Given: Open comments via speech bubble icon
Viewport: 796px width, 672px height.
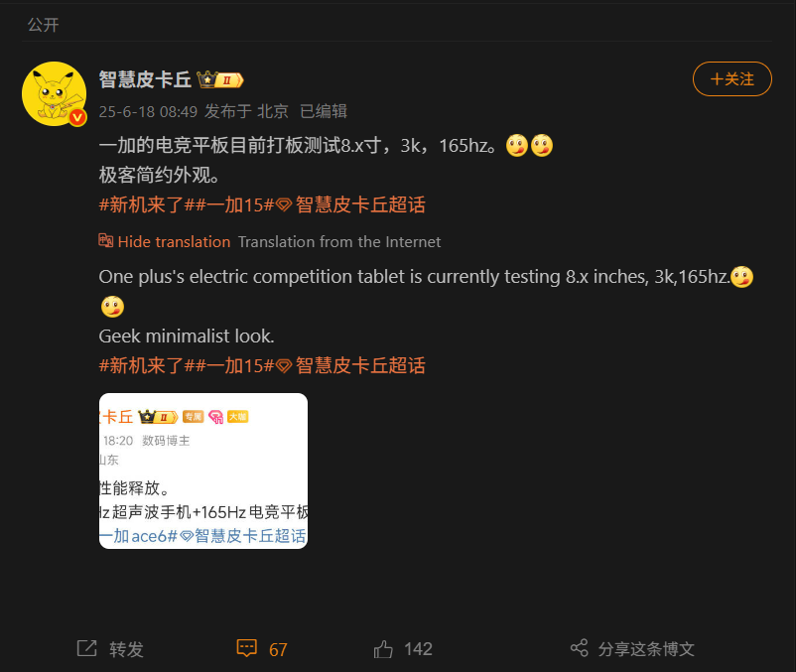Looking at the screenshot, I should click(247, 648).
